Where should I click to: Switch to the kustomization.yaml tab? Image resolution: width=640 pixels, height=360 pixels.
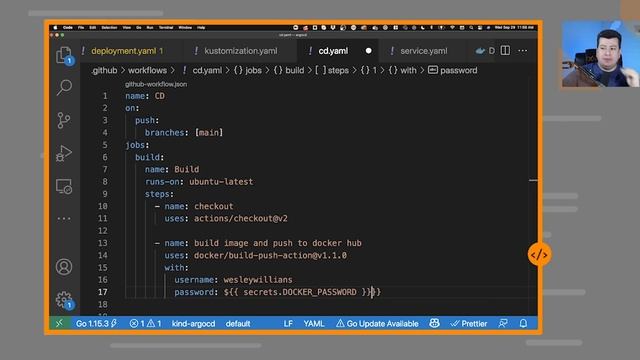pyautogui.click(x=240, y=51)
